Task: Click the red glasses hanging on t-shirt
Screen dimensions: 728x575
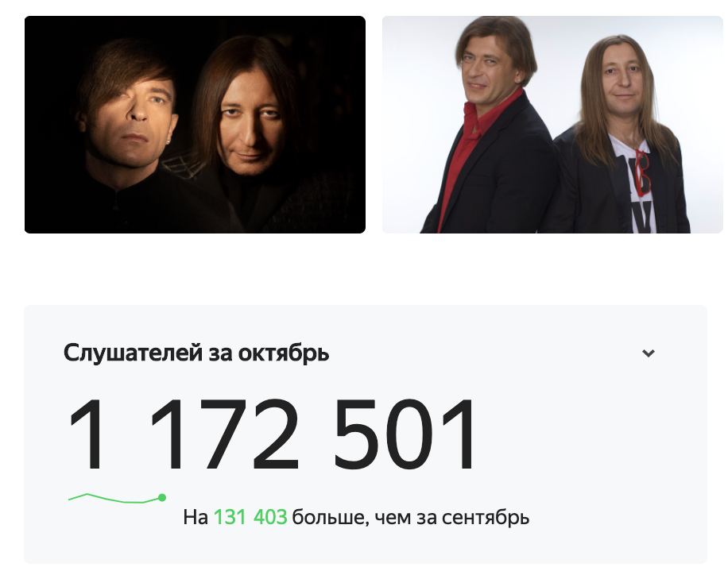Action: tap(641, 172)
